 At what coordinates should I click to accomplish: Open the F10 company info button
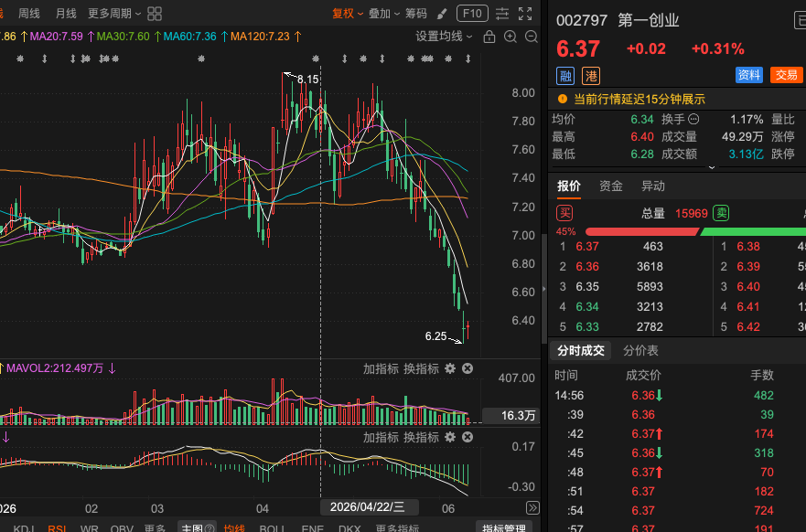[472, 14]
